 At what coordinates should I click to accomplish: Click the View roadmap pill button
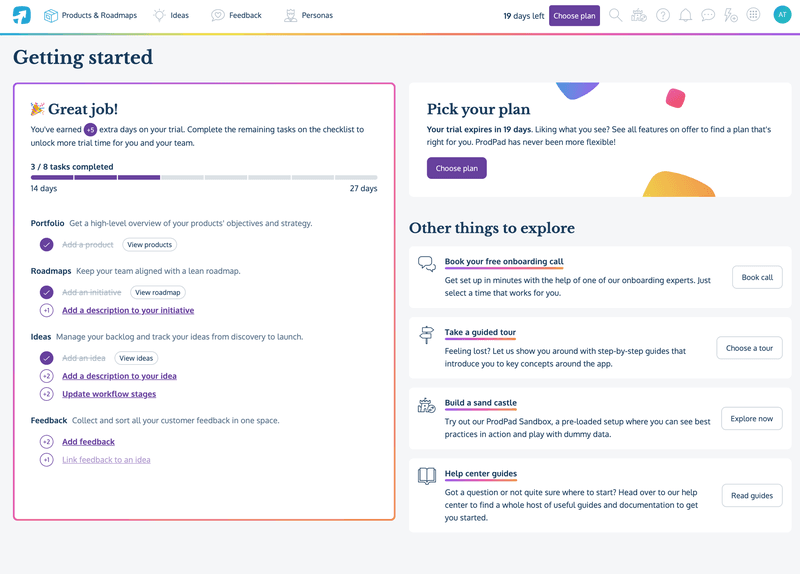157,292
